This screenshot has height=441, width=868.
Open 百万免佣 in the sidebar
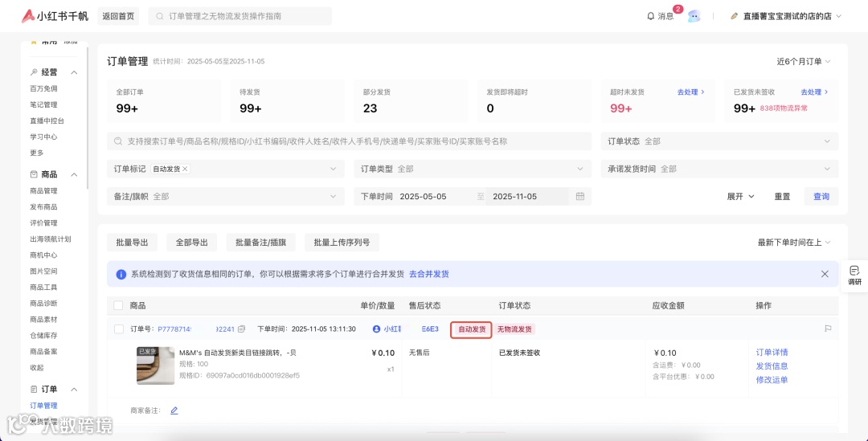tap(43, 88)
